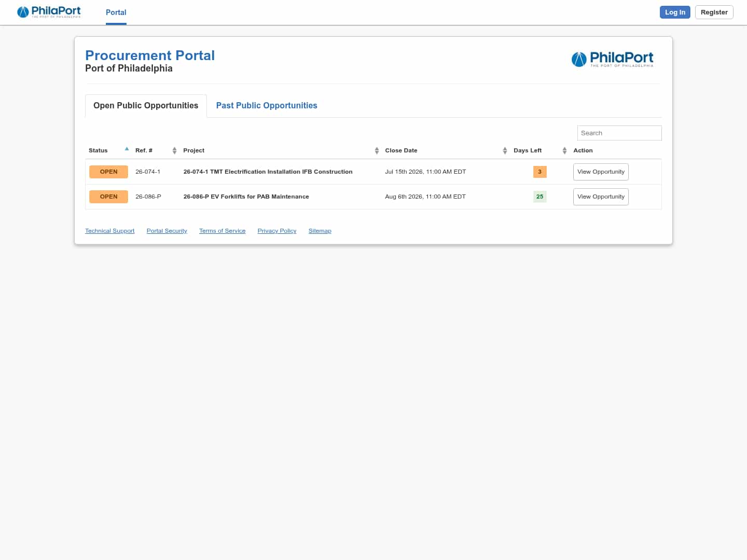Open the Portal Security link

click(167, 231)
